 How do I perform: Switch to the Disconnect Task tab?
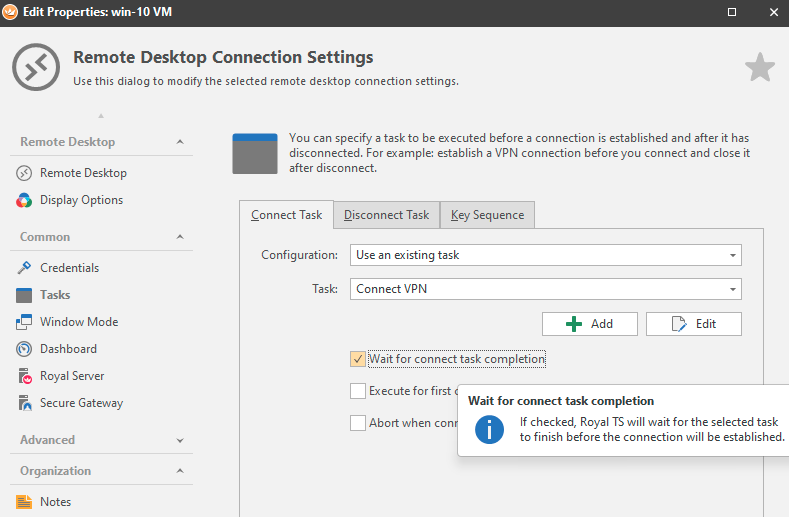[386, 215]
